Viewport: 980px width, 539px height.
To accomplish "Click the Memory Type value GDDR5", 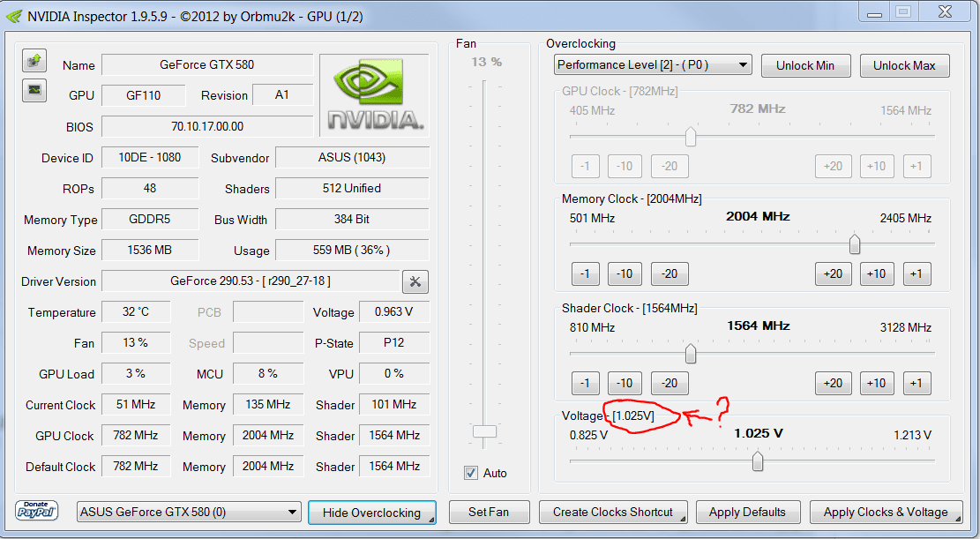I will [150, 220].
